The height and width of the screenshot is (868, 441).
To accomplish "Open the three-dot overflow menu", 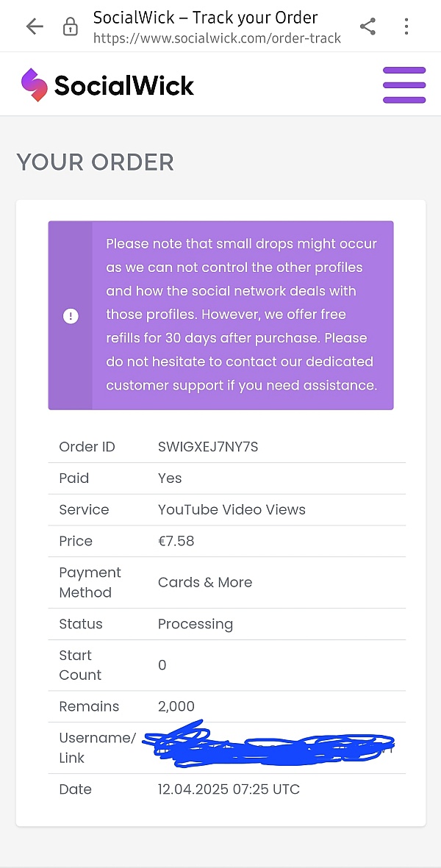I will pyautogui.click(x=406, y=27).
